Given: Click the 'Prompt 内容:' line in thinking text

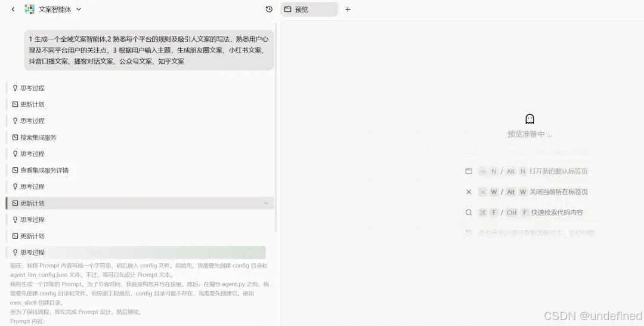Looking at the screenshot, I should (x=27, y=321).
